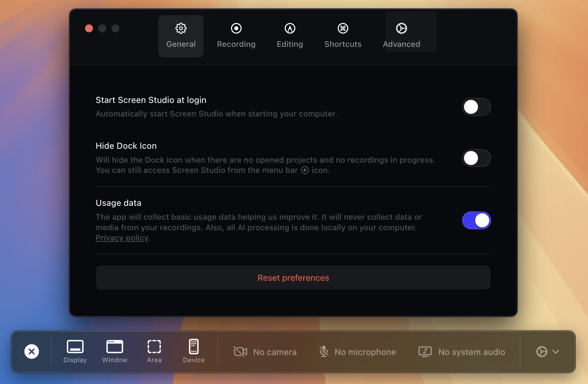Click the "Hide Dock Icon" heading
Image resolution: width=588 pixels, height=384 pixels.
tap(126, 146)
